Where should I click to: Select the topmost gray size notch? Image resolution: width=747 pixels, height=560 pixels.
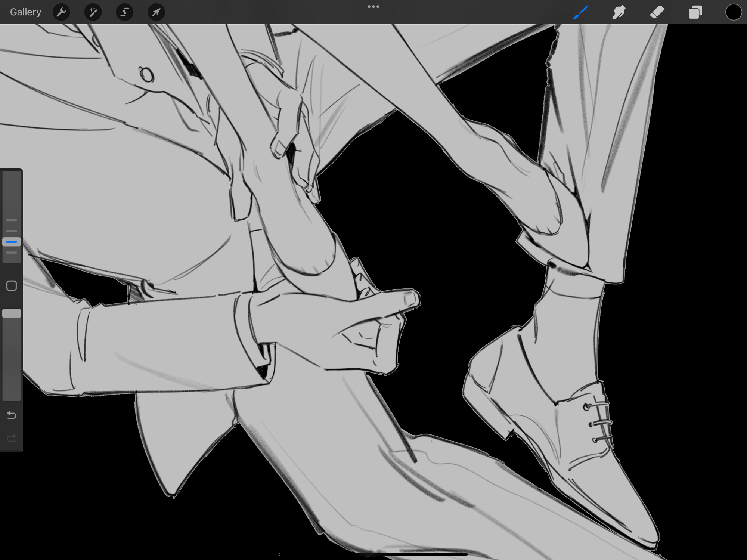point(12,220)
